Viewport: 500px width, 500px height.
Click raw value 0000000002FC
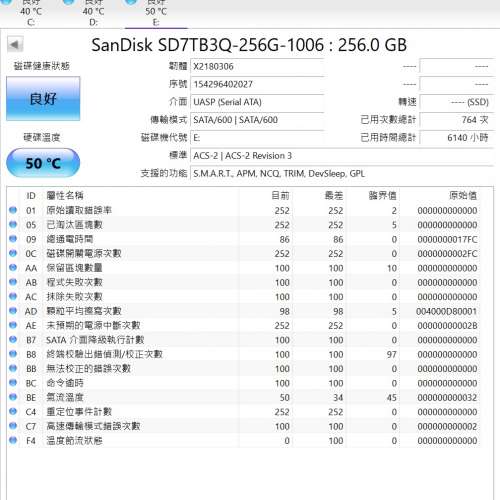[447, 254]
